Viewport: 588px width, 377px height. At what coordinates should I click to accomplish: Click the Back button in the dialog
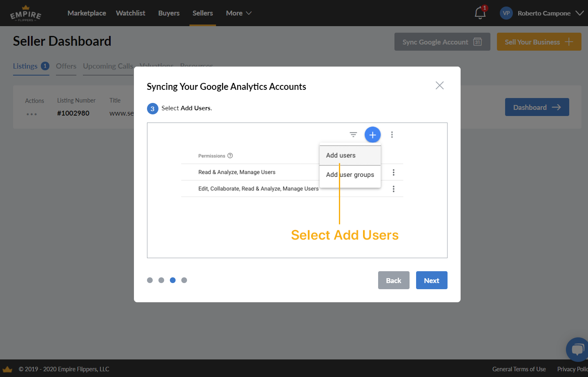click(394, 280)
